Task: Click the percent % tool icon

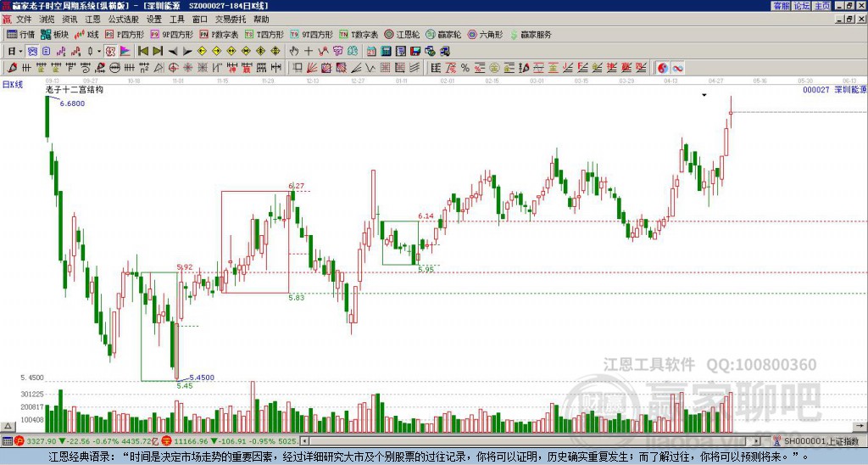Action: (x=465, y=68)
